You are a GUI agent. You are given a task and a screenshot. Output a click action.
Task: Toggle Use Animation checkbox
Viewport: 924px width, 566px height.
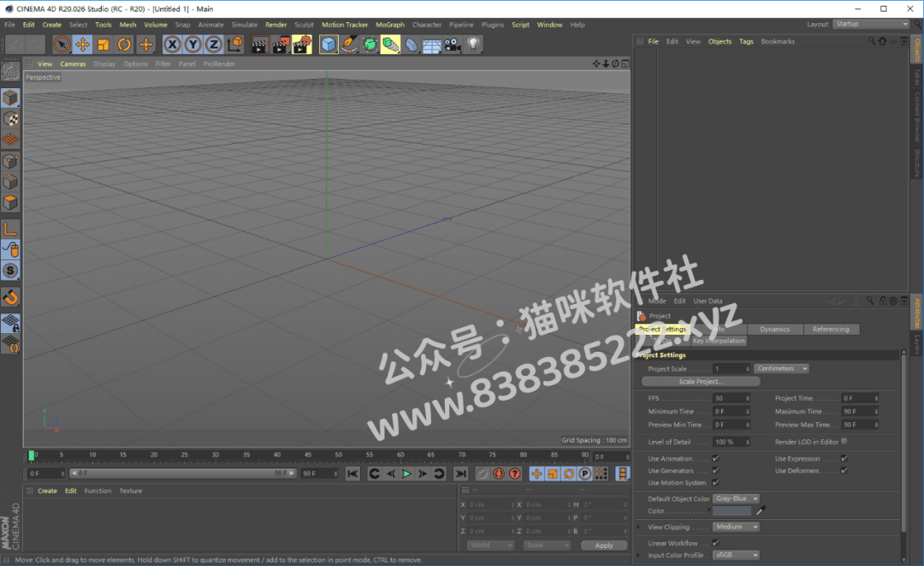(715, 458)
